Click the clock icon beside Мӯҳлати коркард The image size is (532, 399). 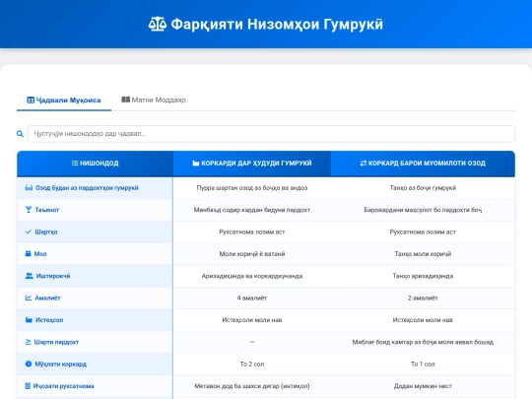(29, 365)
